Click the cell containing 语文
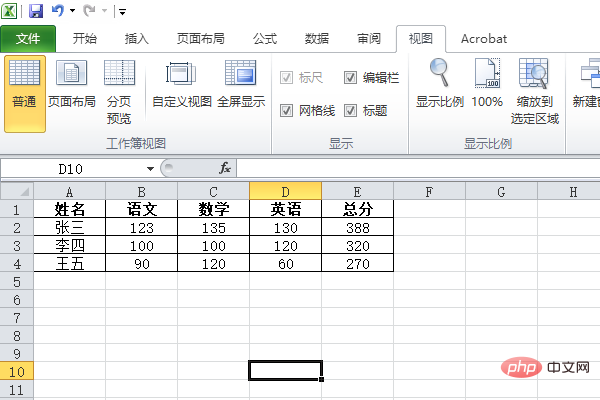 coord(142,209)
